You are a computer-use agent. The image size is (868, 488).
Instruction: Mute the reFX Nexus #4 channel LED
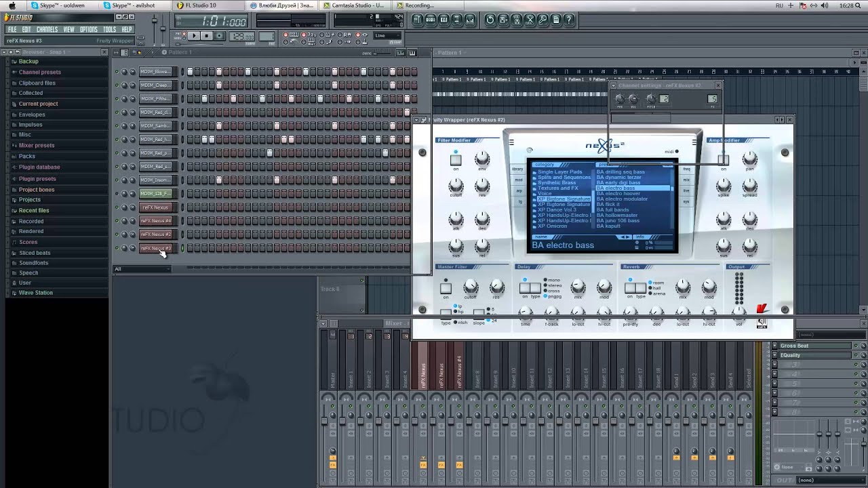pyautogui.click(x=117, y=221)
